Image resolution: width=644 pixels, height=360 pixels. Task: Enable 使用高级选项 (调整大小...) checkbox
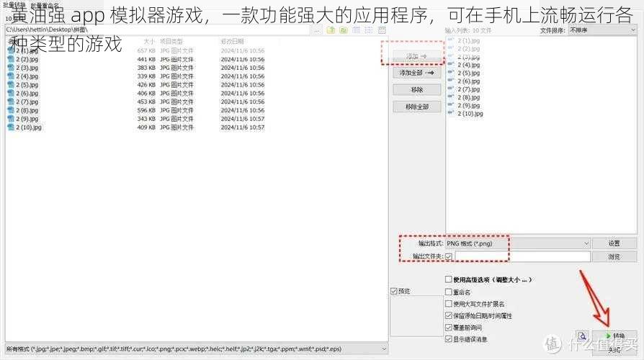(x=449, y=279)
